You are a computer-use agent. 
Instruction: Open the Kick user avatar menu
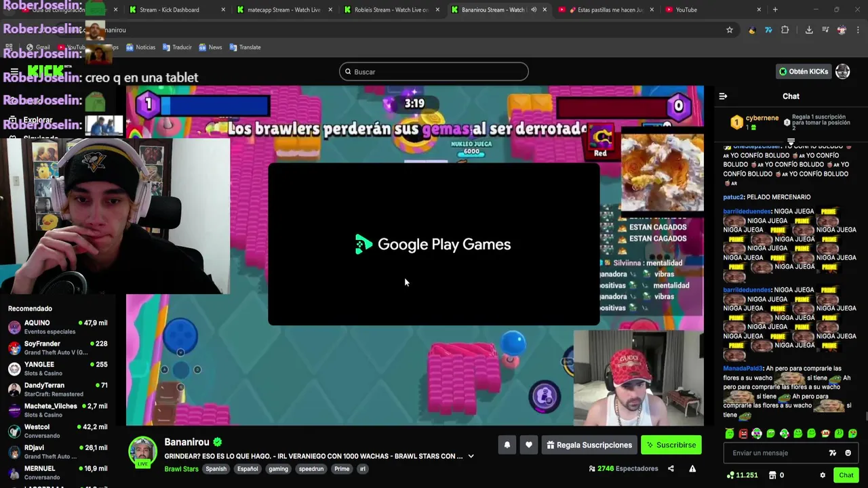843,71
